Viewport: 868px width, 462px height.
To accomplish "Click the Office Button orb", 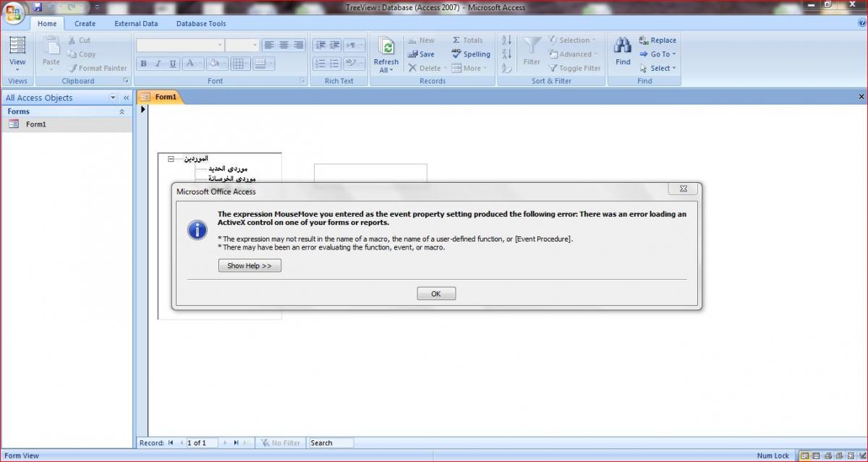I will click(14, 12).
